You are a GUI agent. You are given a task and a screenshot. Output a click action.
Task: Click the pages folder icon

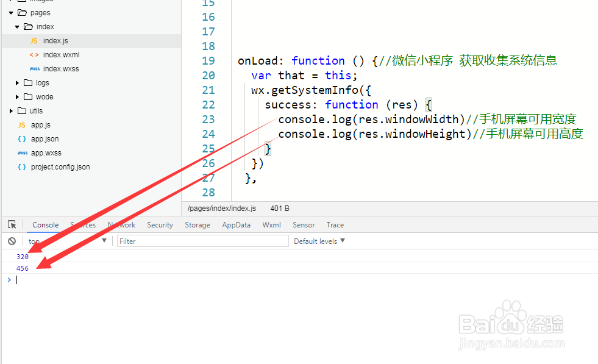22,13
